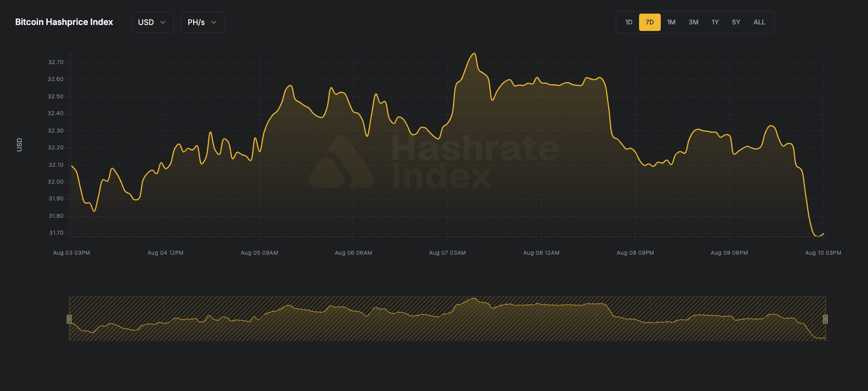868x391 pixels.
Task: Click the Bitcoin Hashprice Index title
Action: [64, 22]
